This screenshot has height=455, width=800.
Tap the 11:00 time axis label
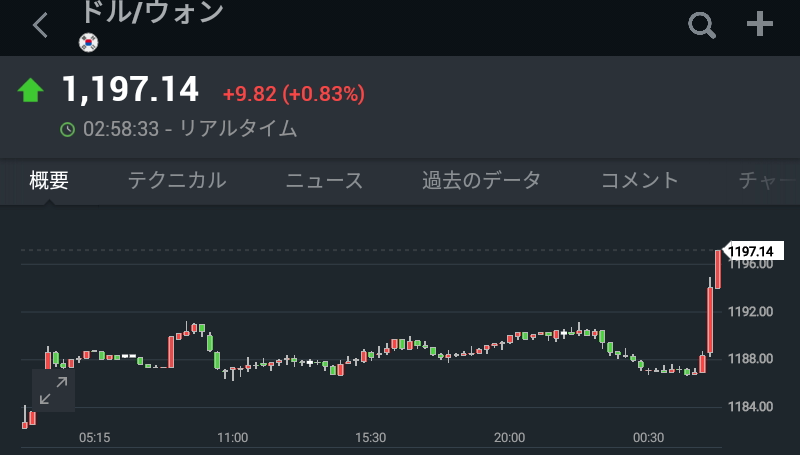pyautogui.click(x=232, y=438)
